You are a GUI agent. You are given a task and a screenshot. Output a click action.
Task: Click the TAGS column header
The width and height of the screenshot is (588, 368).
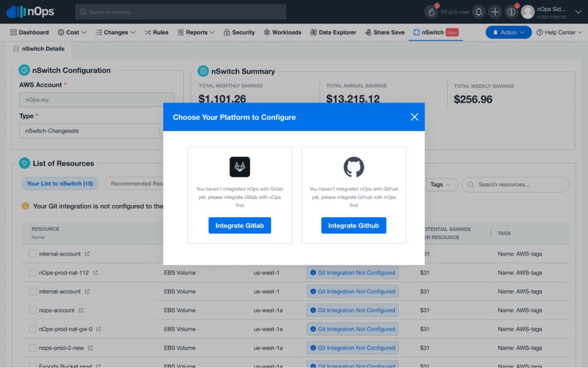504,233
